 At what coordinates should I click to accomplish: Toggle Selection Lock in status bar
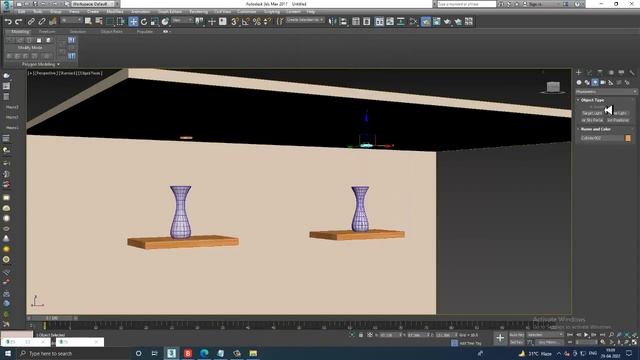point(361,335)
